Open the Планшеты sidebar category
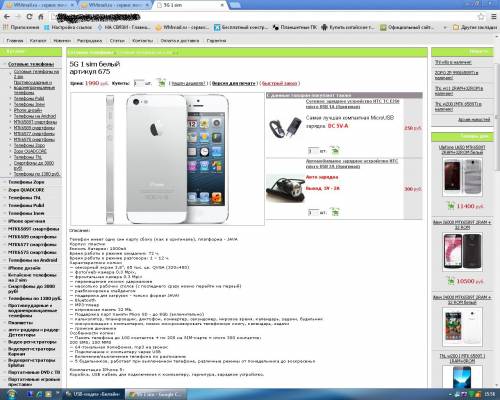Viewport: 500px width, 400px height. [x=20, y=323]
